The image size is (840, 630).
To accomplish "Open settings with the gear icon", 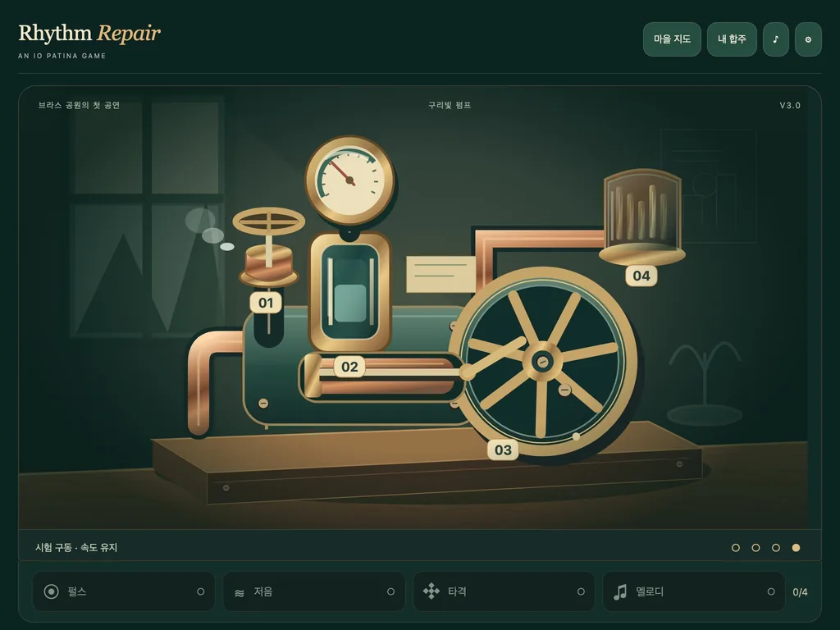I will (x=808, y=39).
